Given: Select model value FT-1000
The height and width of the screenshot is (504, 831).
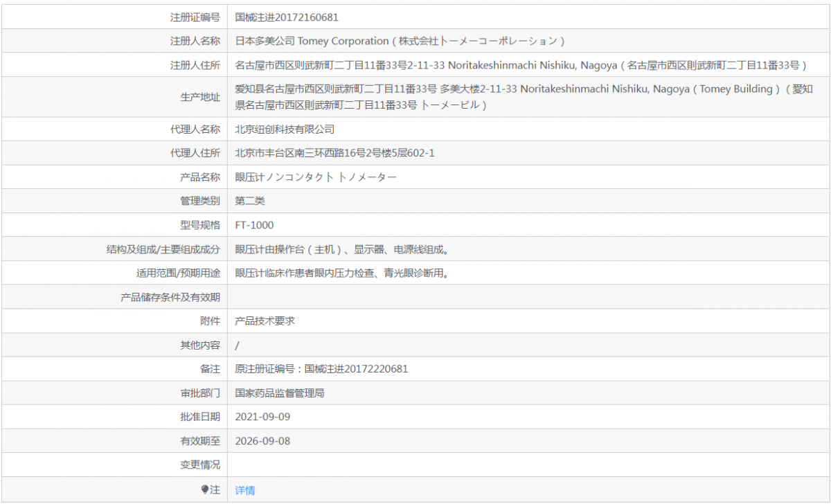Looking at the screenshot, I should (x=254, y=225).
